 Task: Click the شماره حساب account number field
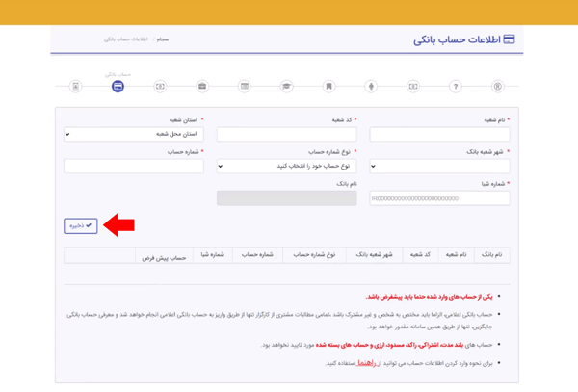point(134,167)
